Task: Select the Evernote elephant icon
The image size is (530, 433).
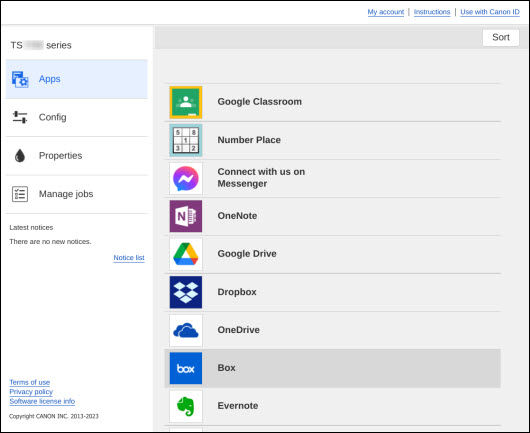Action: [186, 406]
